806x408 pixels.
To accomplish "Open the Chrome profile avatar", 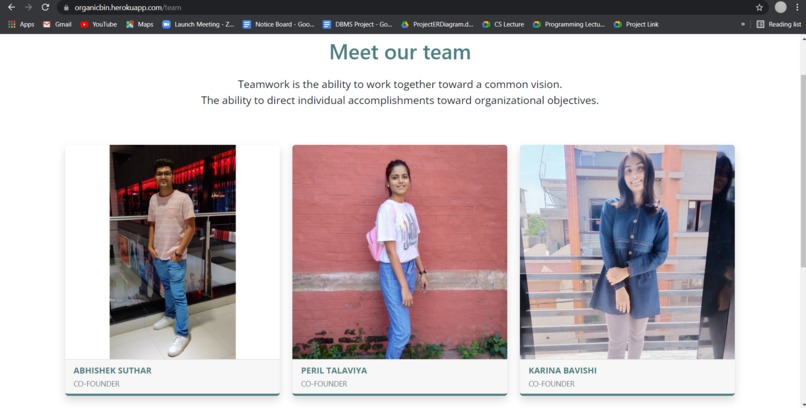I will click(780, 7).
